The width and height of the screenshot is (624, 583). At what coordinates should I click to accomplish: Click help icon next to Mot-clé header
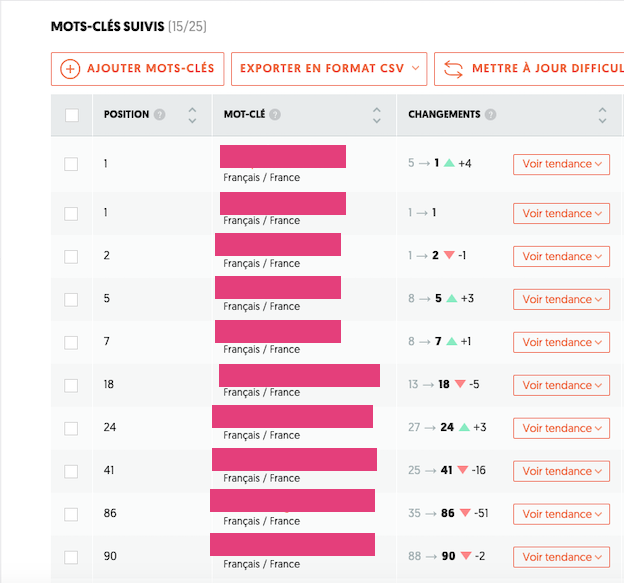(x=275, y=115)
